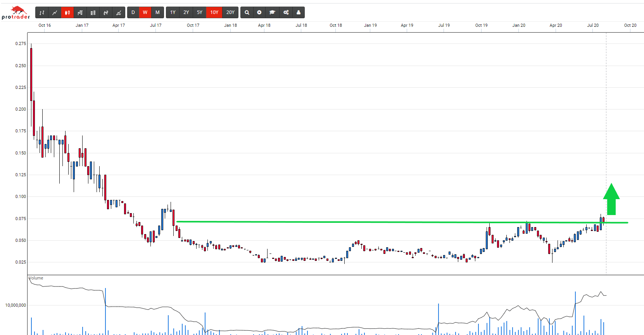This screenshot has width=644, height=335.
Task: Open the graduation cap education icon
Action: (273, 12)
